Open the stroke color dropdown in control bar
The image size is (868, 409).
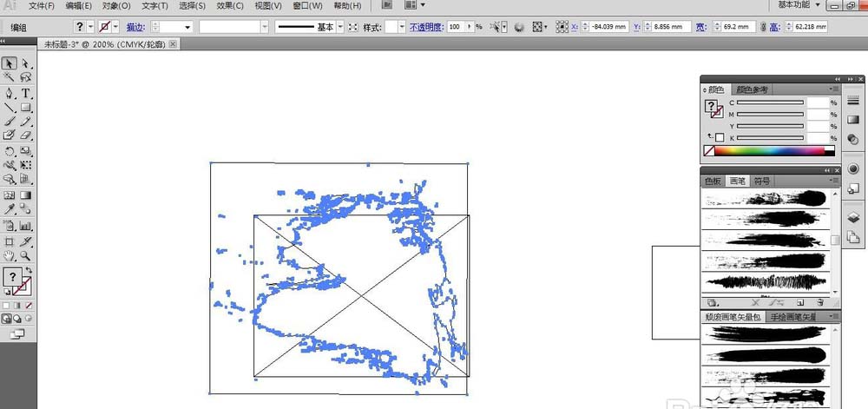(x=115, y=27)
